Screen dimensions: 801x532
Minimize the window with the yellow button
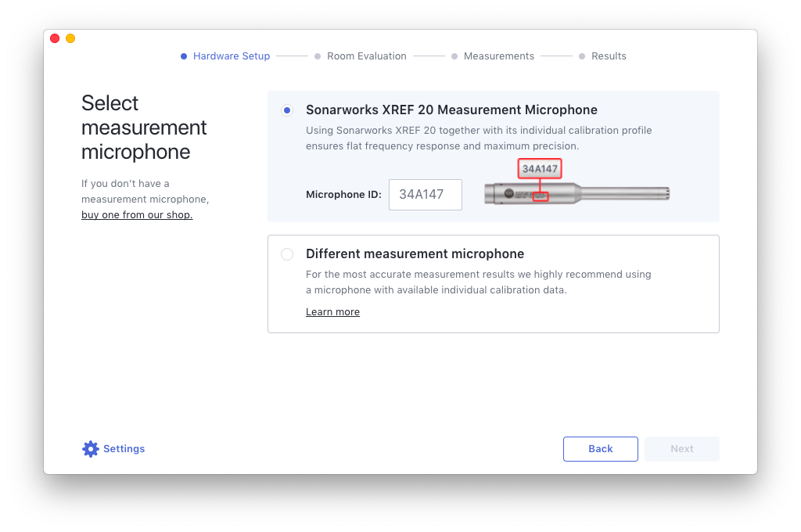point(70,38)
